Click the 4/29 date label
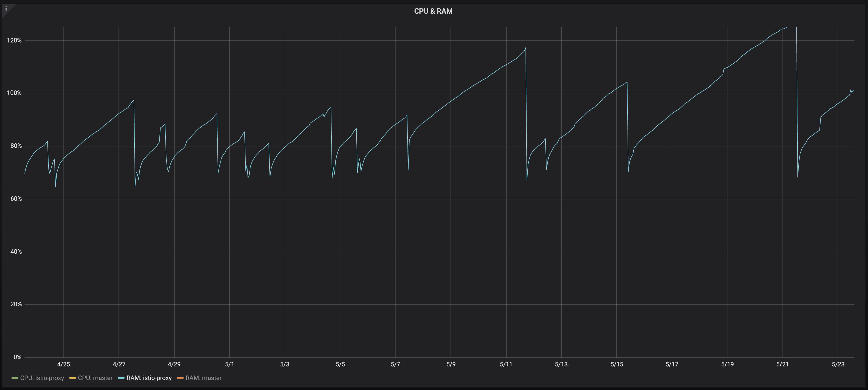868x390 pixels. 174,364
